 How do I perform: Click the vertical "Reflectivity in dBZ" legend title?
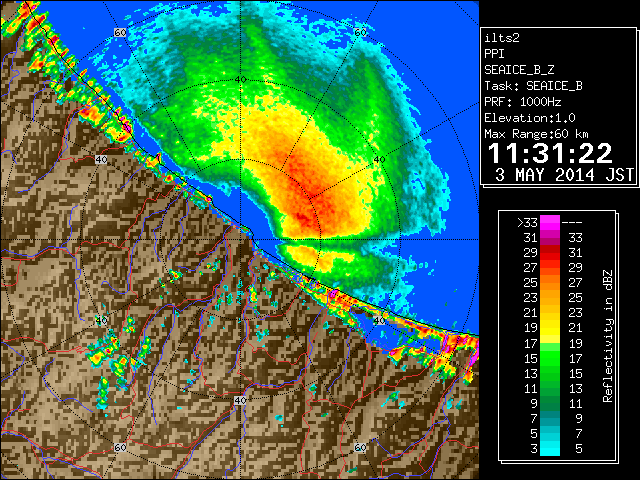(608, 336)
